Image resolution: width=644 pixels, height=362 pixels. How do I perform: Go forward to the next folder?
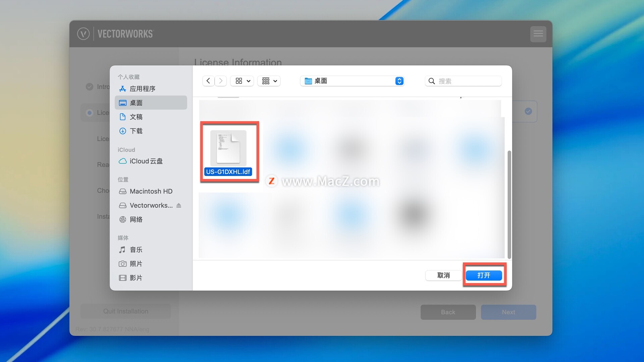(x=220, y=81)
